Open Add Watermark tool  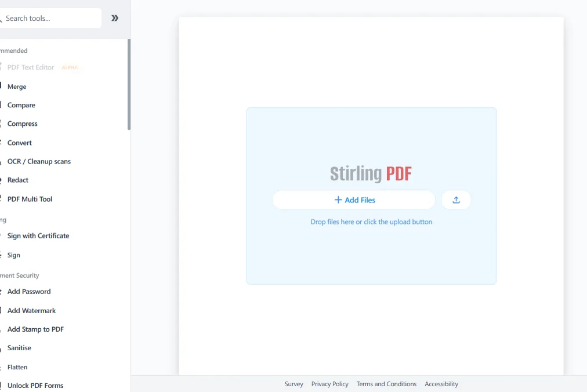tap(31, 311)
